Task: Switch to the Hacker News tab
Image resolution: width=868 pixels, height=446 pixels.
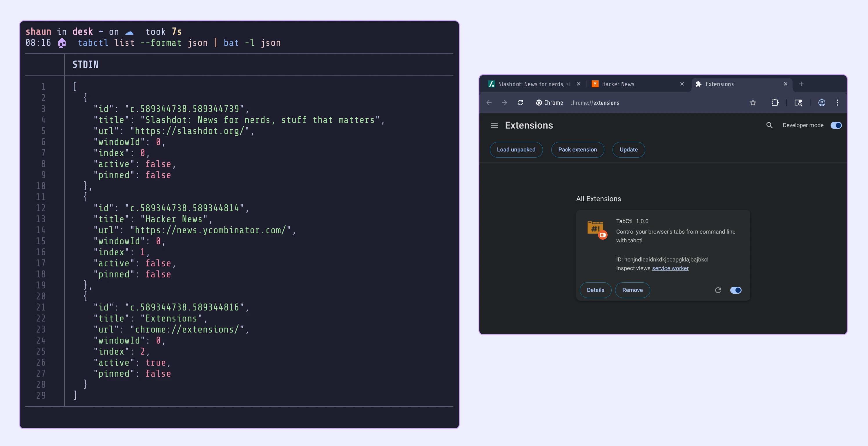Action: click(x=618, y=84)
